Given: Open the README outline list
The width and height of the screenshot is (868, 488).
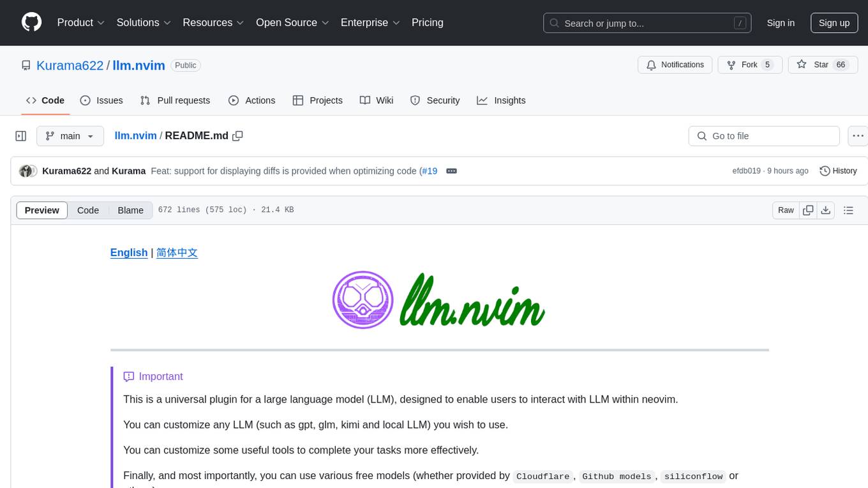Looking at the screenshot, I should [x=848, y=210].
